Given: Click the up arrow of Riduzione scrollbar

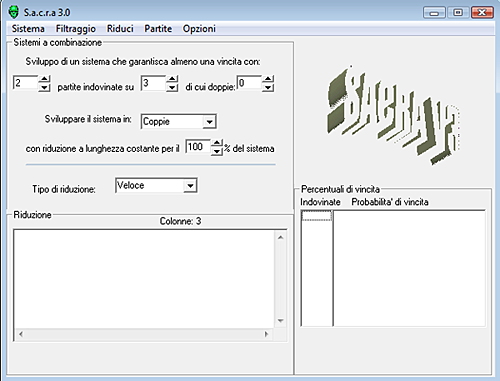Looking at the screenshot, I should click(281, 237).
